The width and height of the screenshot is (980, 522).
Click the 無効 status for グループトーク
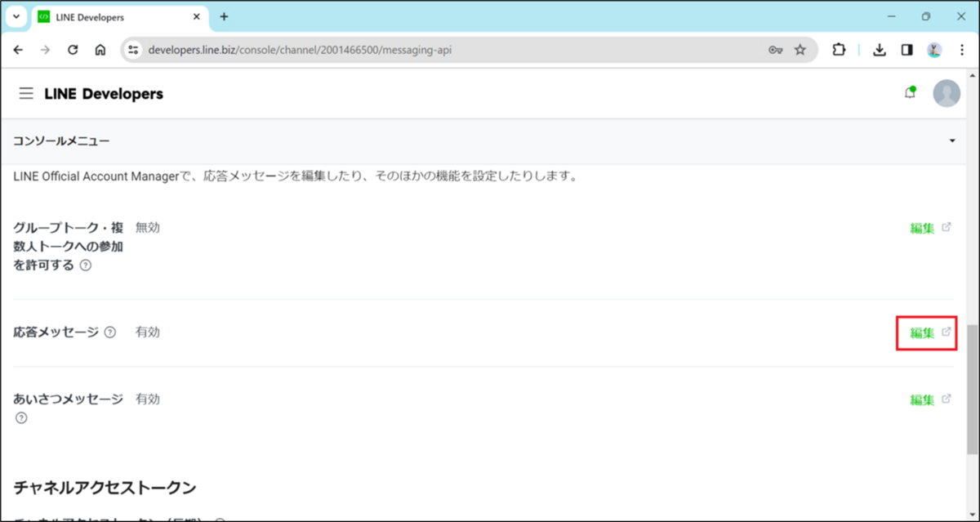pos(148,227)
